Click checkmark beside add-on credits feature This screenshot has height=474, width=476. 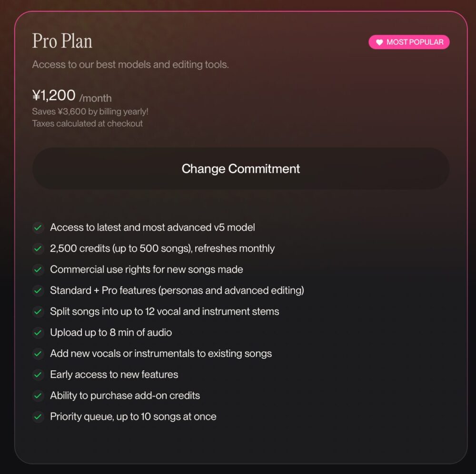[x=38, y=396]
